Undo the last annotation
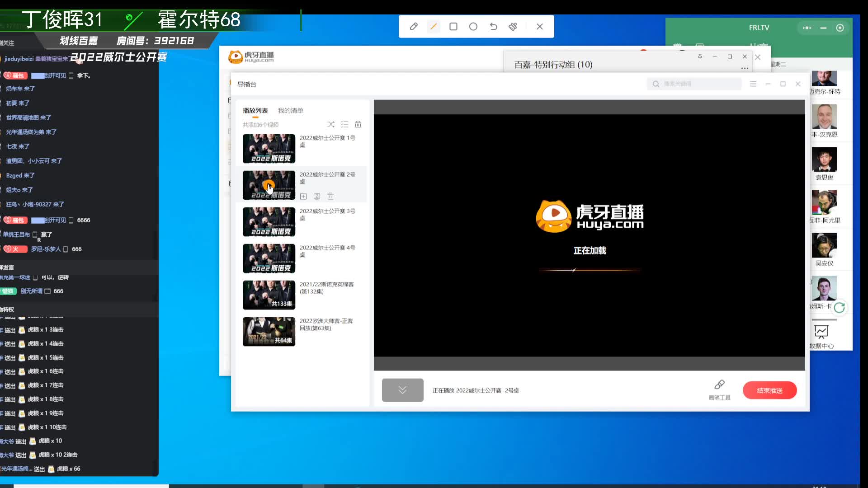Image resolution: width=868 pixels, height=488 pixels. coord(493,26)
